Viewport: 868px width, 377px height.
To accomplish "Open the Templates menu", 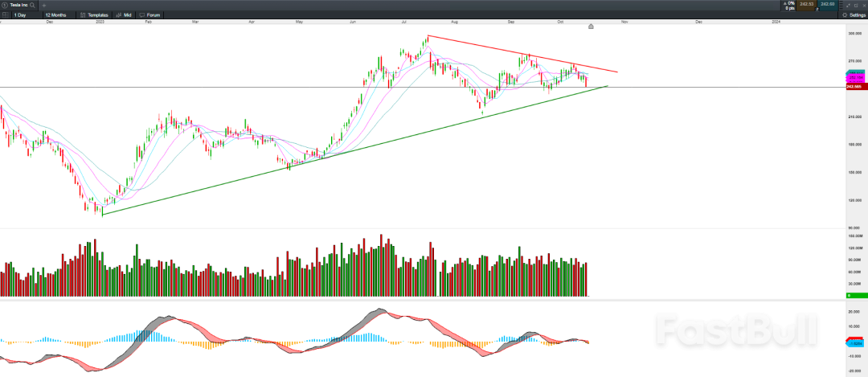I will (94, 14).
